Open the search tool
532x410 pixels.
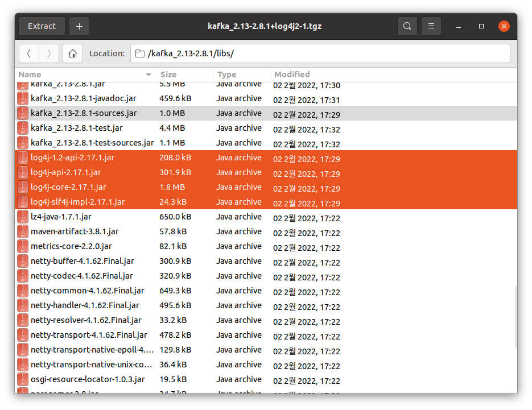point(407,26)
